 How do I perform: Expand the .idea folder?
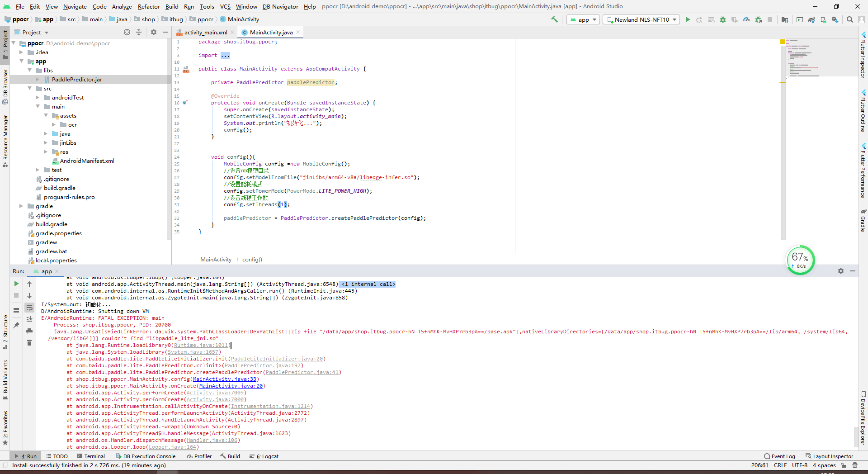(x=21, y=52)
